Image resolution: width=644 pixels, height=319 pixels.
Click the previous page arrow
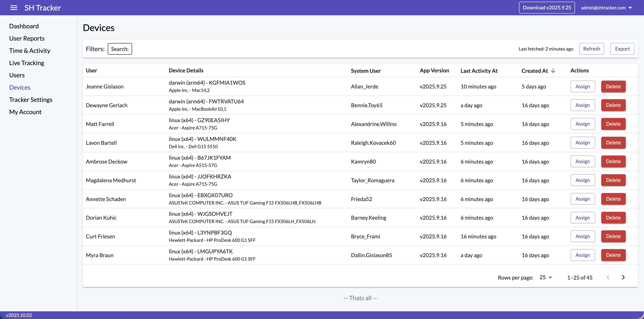coord(608,277)
